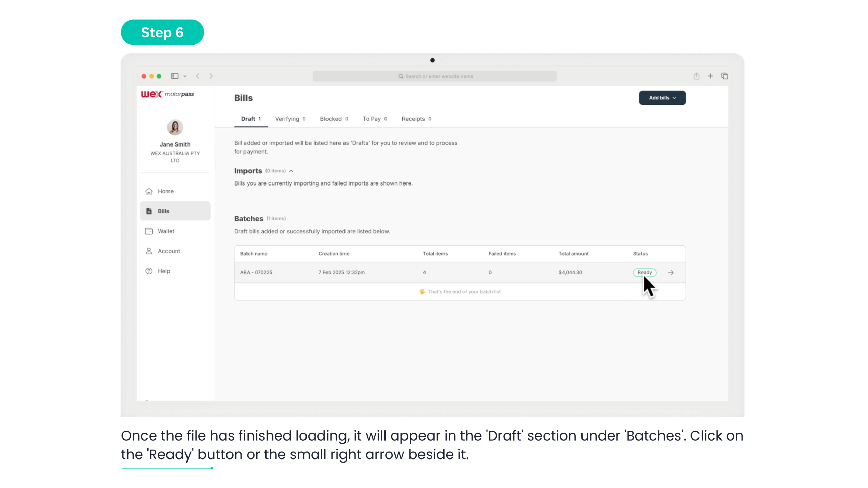
Task: Open the Help section
Action: (164, 271)
